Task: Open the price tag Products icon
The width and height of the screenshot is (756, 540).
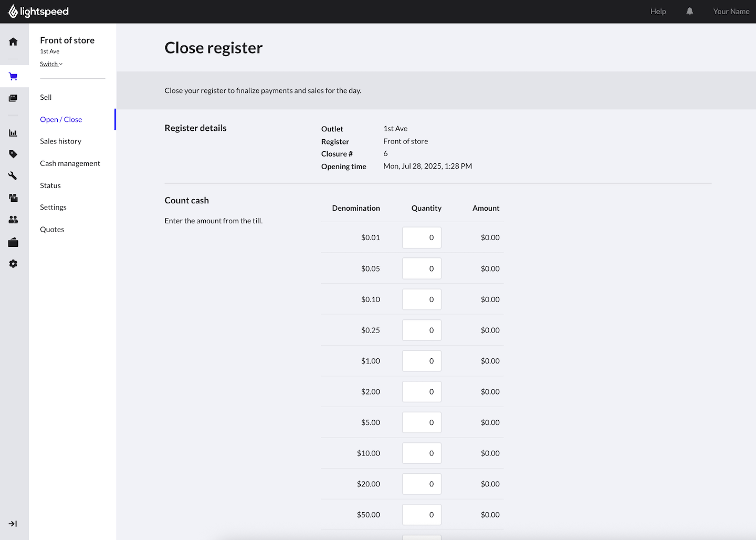Action: (13, 154)
